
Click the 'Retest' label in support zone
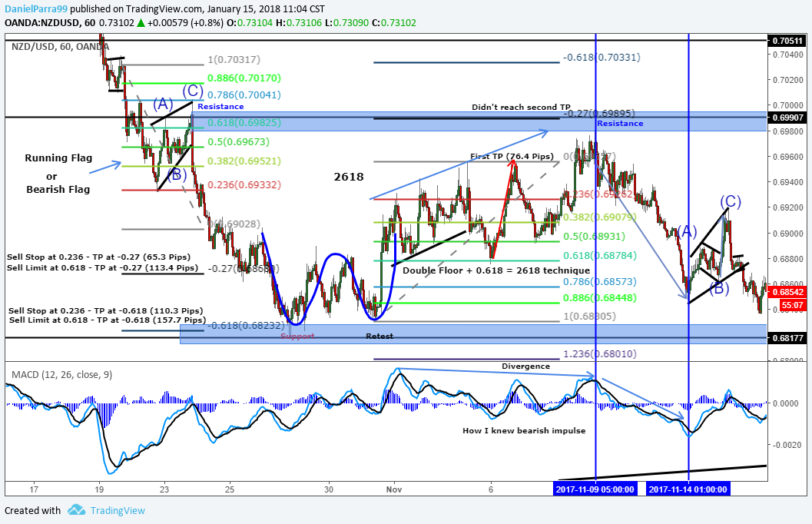[x=379, y=336]
